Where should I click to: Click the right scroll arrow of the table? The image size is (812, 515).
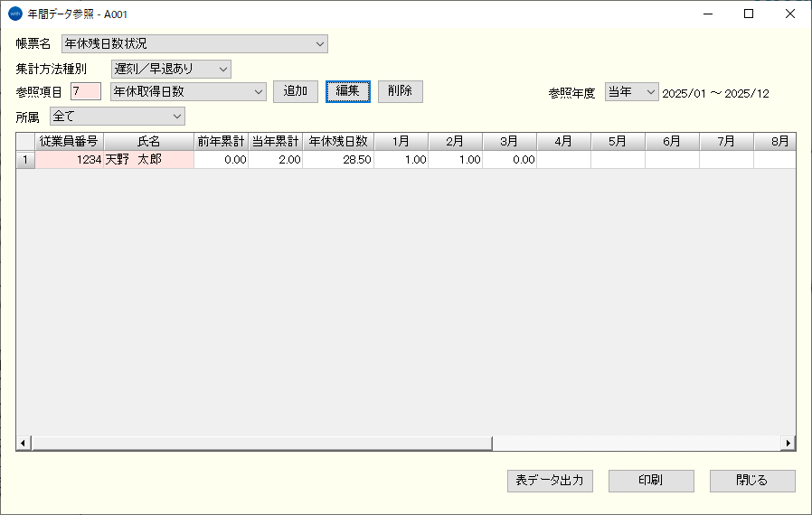click(788, 443)
